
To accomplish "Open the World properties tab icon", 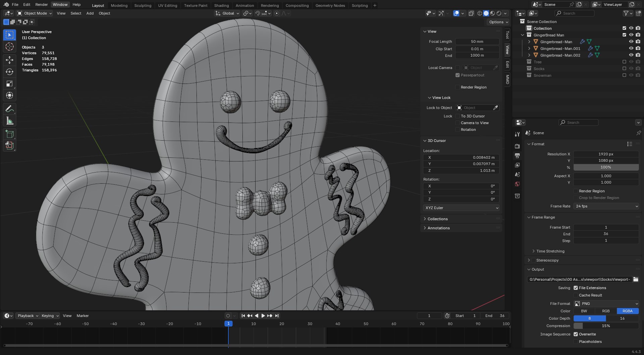I will [x=517, y=184].
